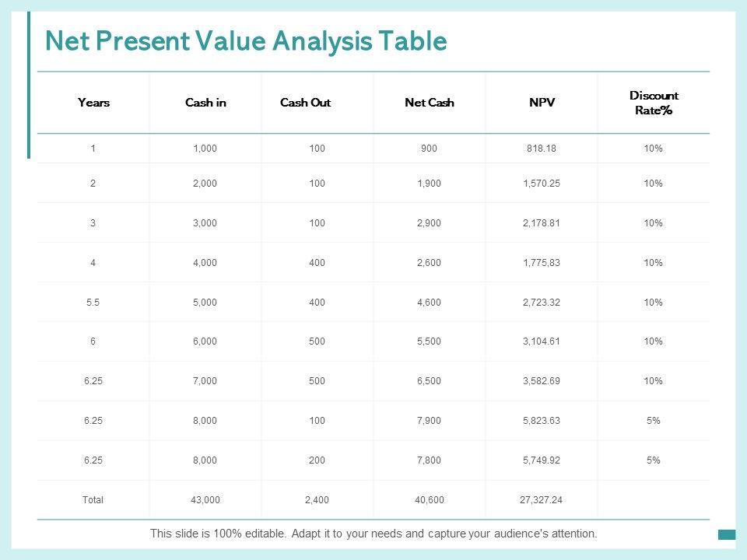747x560 pixels.
Task: Click the small teal square in bottom corner
Action: [727, 534]
